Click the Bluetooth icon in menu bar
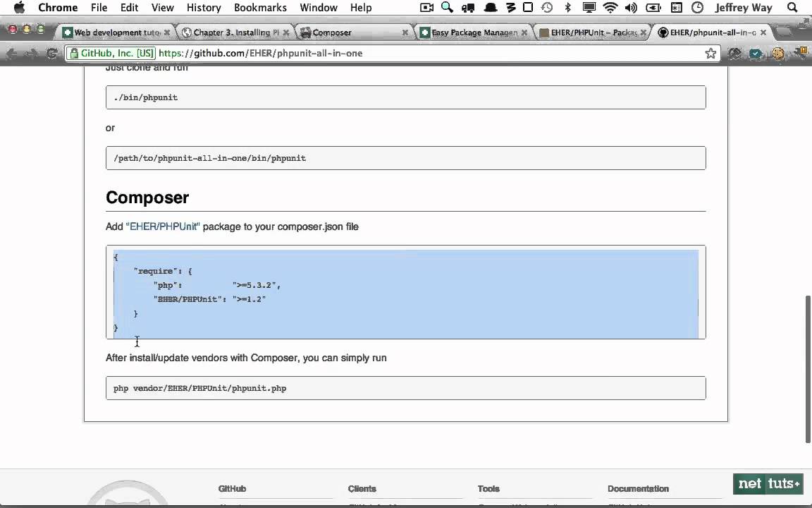The height and width of the screenshot is (508, 812). [567, 7]
